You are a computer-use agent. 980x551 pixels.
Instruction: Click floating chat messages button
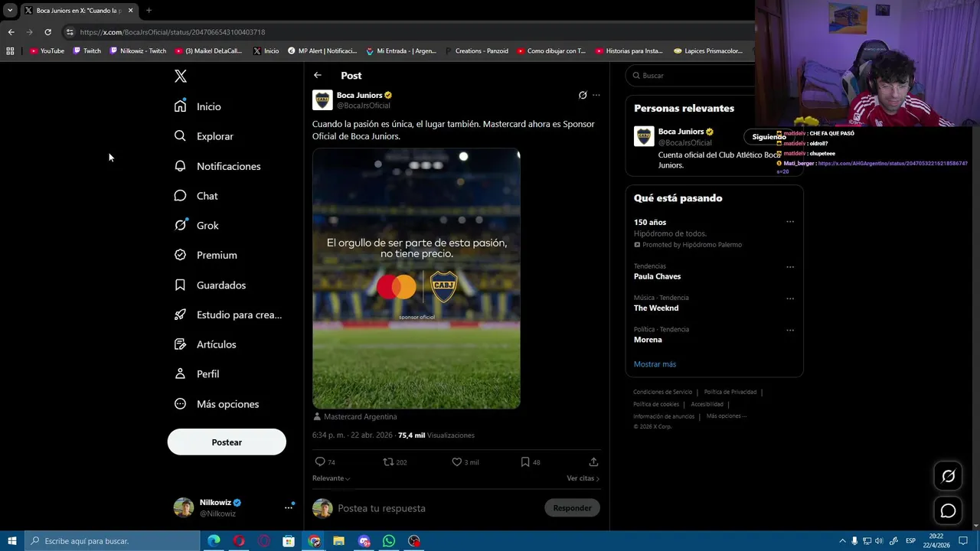point(948,510)
